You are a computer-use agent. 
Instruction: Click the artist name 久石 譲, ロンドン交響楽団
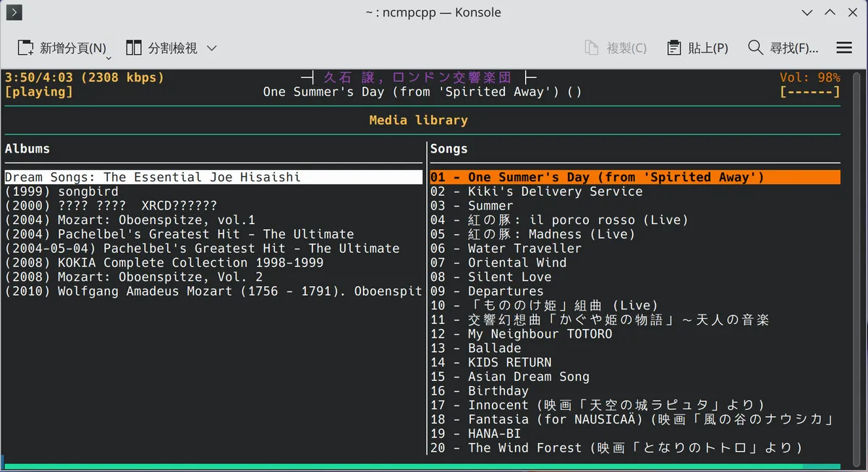tap(417, 77)
